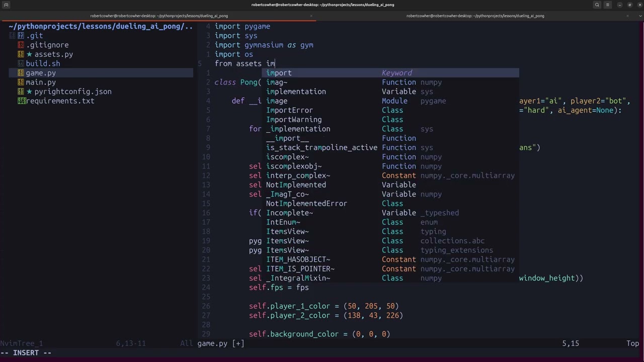644x362 pixels.
Task: Click the pyrightconfig.json file icon
Action: point(21,92)
